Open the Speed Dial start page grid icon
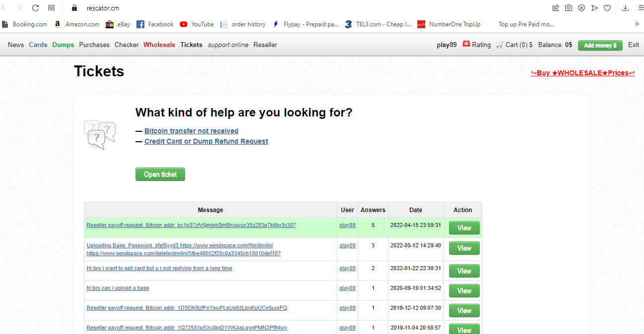This screenshot has width=644, height=334. (51, 8)
